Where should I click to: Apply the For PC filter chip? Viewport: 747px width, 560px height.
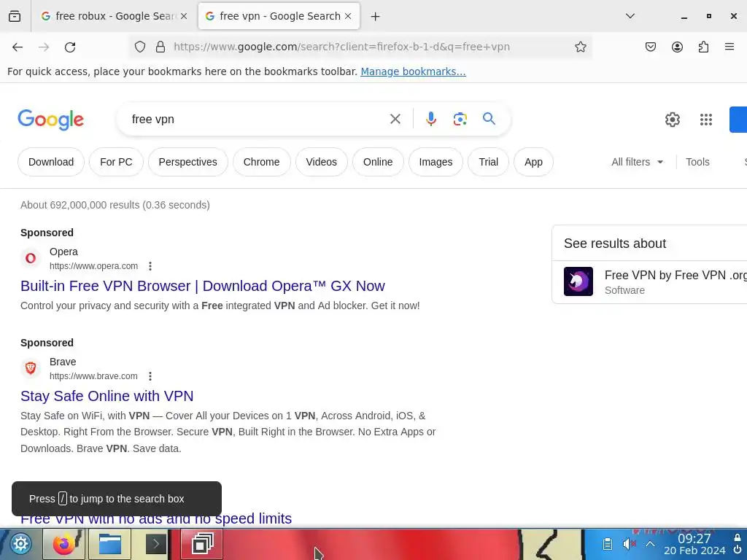(x=116, y=162)
